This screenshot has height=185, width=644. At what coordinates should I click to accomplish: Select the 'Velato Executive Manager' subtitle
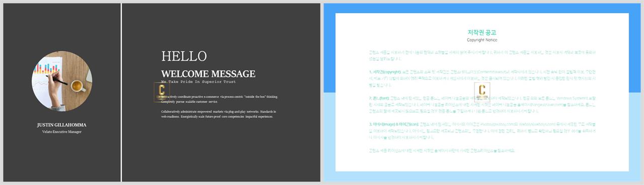61,132
